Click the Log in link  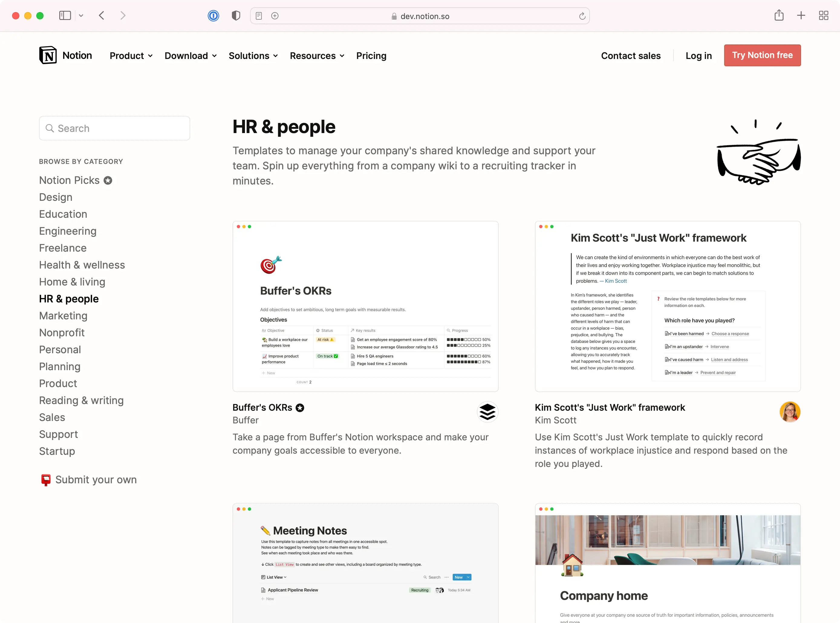(698, 55)
